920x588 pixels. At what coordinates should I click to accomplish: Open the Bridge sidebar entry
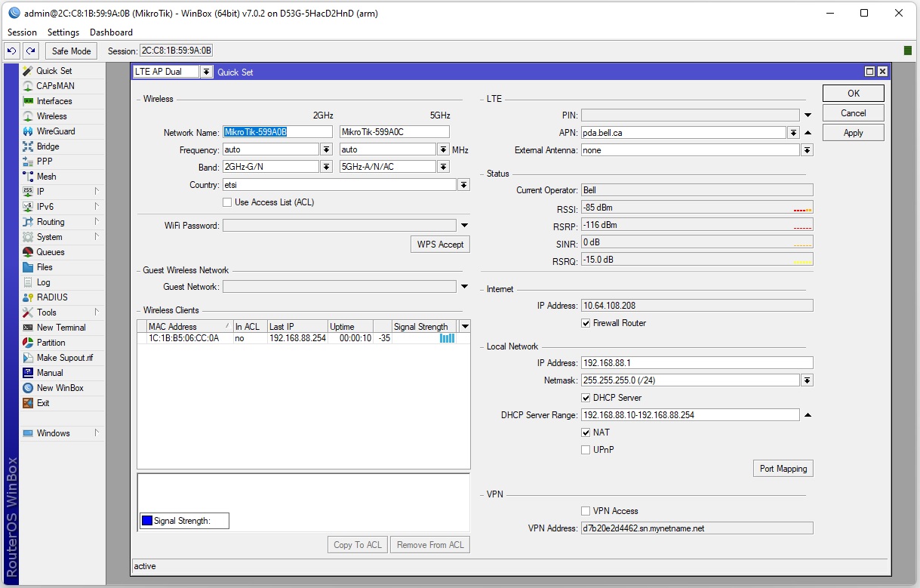(x=48, y=146)
